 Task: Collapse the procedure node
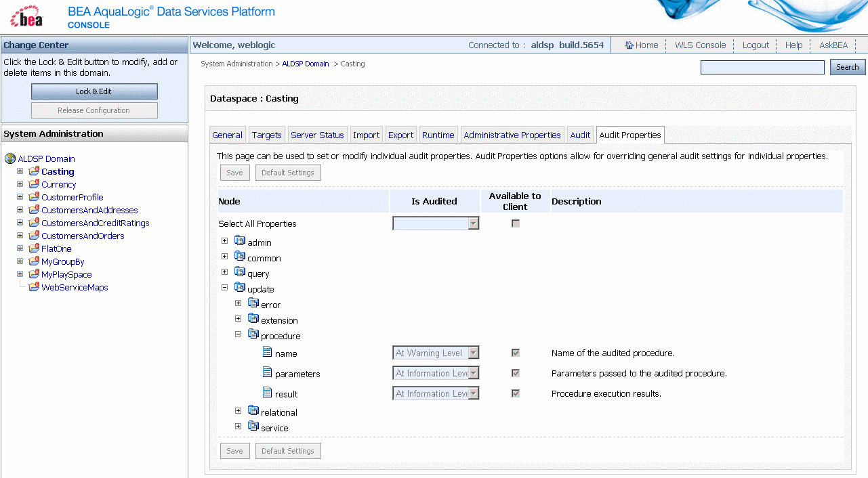pyautogui.click(x=239, y=334)
